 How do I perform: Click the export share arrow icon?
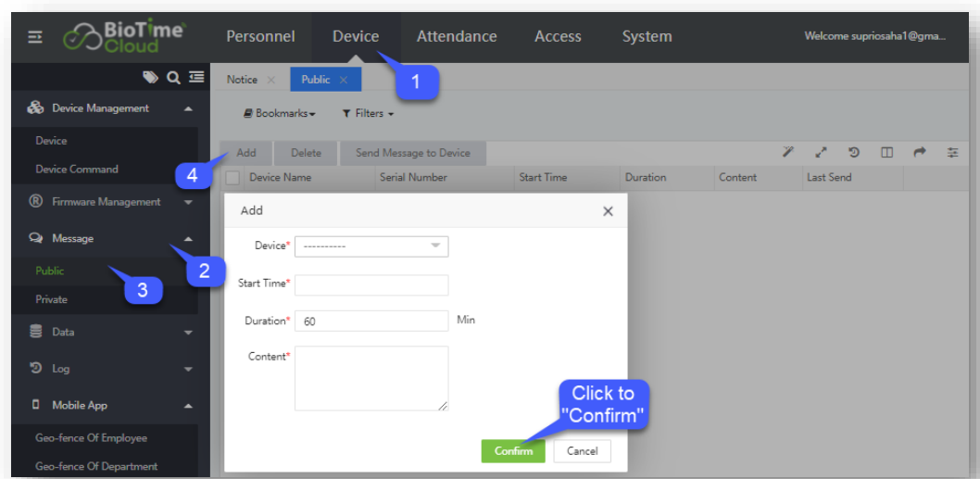(x=919, y=153)
